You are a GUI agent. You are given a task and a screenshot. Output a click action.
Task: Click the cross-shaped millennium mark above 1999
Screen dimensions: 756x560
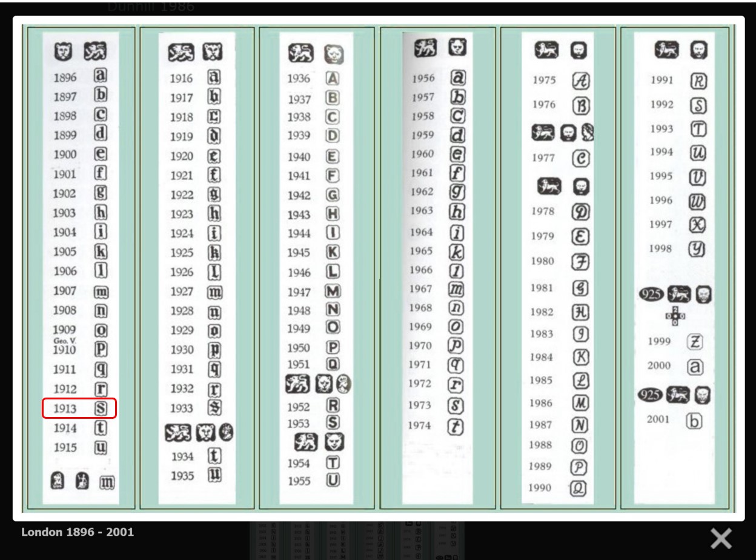tap(675, 316)
